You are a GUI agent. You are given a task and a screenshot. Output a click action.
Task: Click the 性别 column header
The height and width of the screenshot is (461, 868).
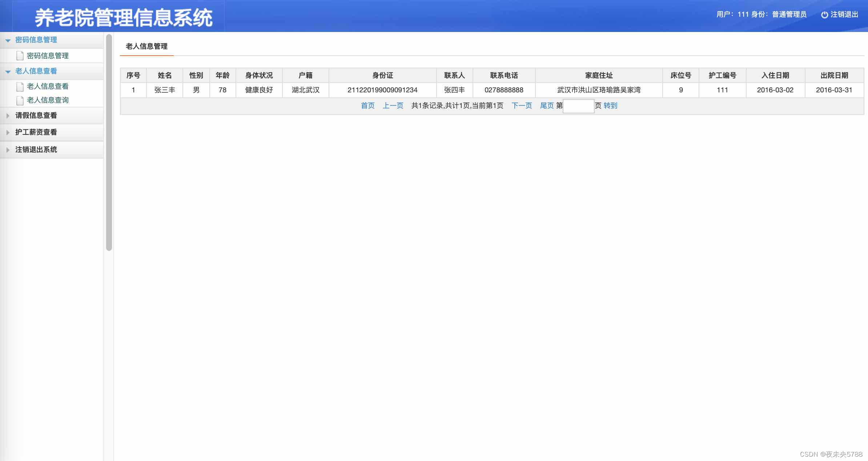pos(196,75)
